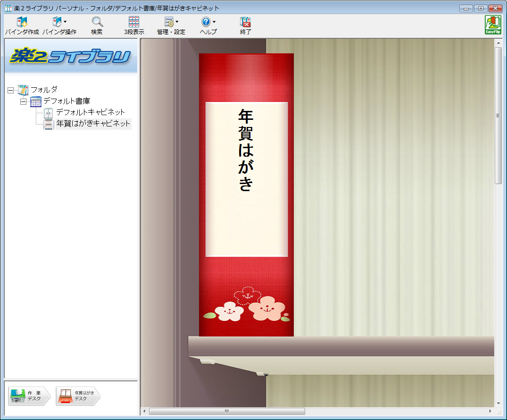Click the horizontal scrollbar right arrow
The height and width of the screenshot is (420, 507).
tap(490, 411)
